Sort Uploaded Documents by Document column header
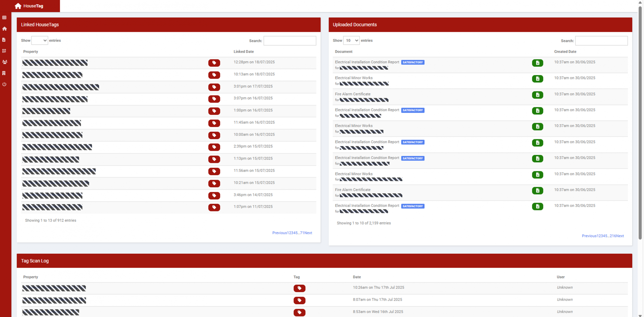 click(343, 52)
